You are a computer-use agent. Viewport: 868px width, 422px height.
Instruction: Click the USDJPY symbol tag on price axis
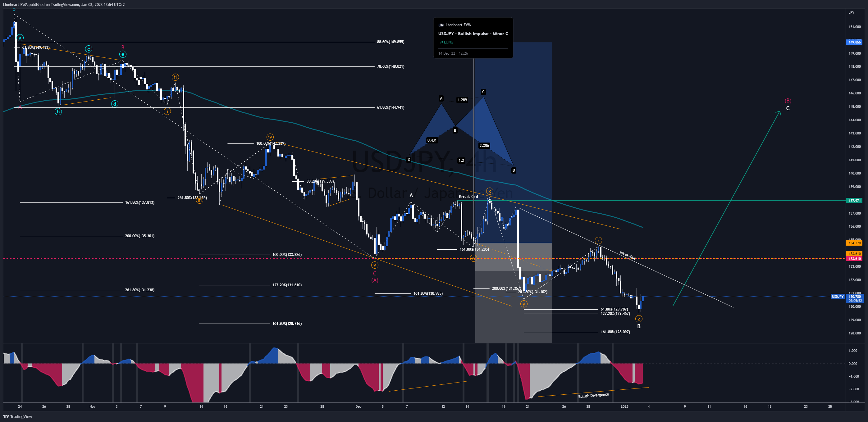[837, 296]
